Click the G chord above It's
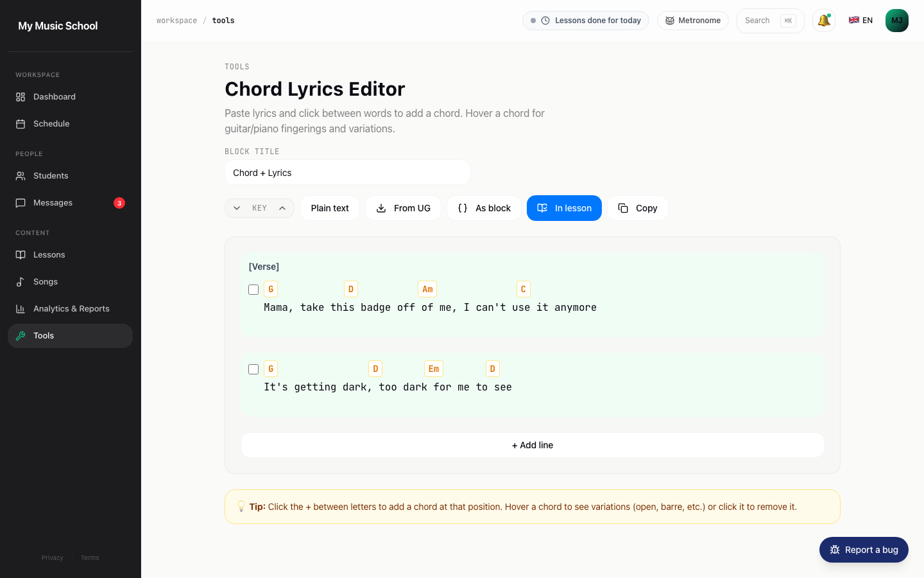 (271, 369)
